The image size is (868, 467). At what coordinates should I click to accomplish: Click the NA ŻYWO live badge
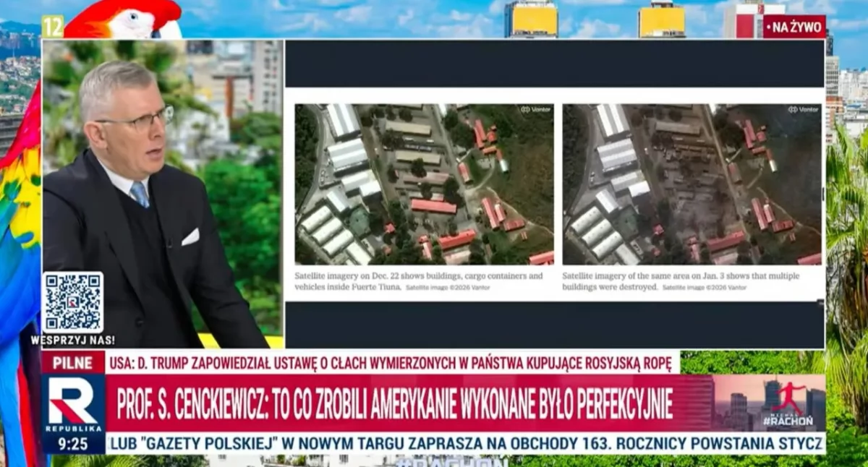click(x=794, y=27)
